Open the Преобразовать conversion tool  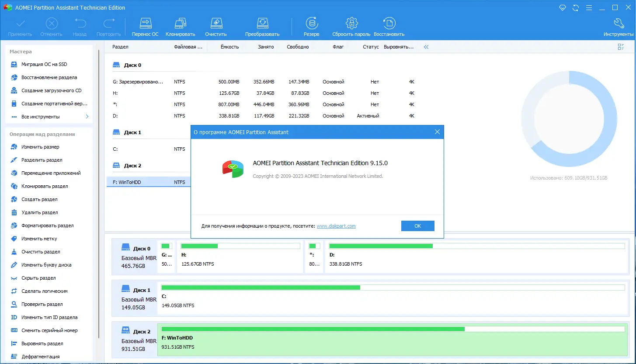262,25
